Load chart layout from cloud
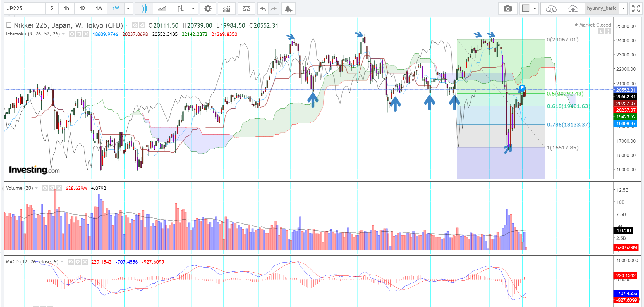 [x=551, y=9]
